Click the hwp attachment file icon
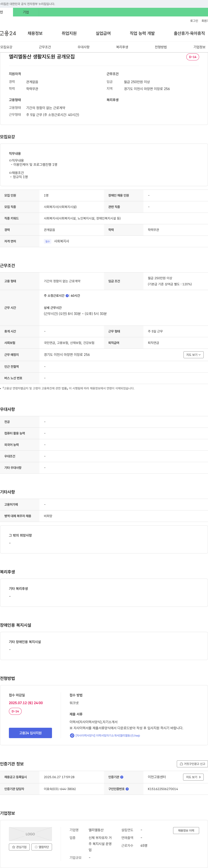Image resolution: width=208 pixels, height=868 pixels. (x=72, y=736)
